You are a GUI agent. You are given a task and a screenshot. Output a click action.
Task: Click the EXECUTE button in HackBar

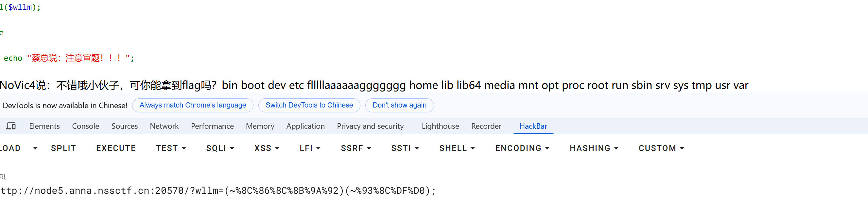pos(116,148)
